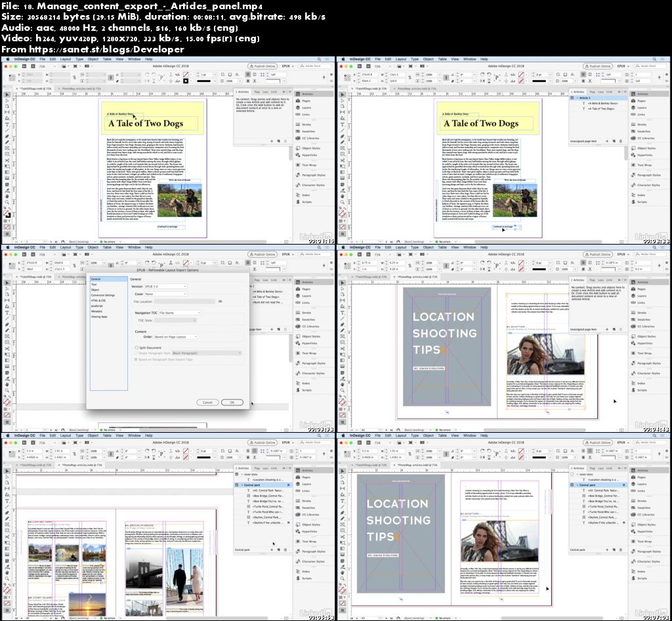The image size is (672, 621).
Task: Switch to PhotoMag-articles.indd tab in Brooklyn Bridge frame
Action: (x=82, y=465)
